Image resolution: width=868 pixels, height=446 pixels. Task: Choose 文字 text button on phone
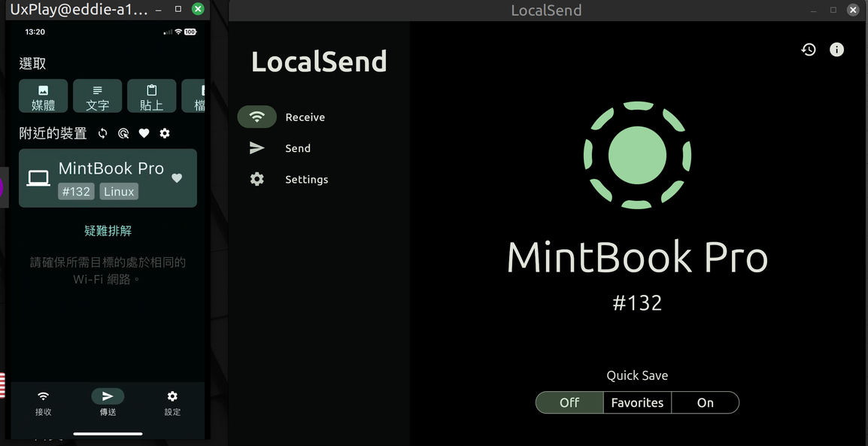pos(97,96)
